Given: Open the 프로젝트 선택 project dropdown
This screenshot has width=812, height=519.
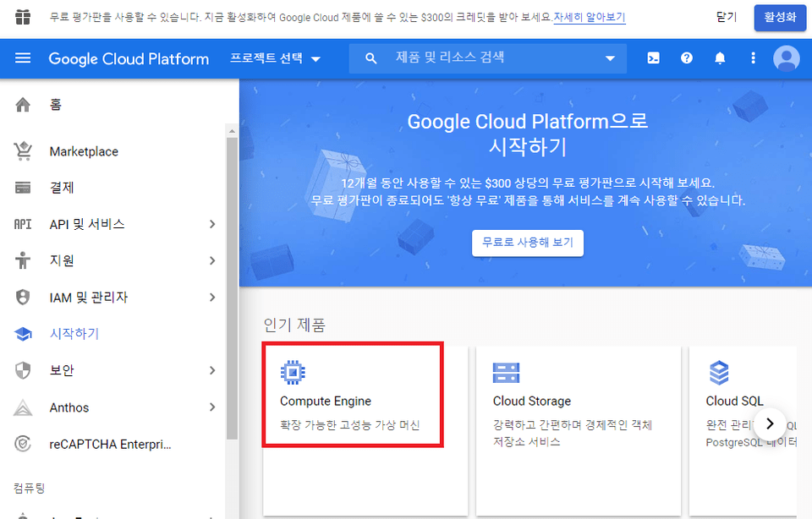Looking at the screenshot, I should pos(276,58).
